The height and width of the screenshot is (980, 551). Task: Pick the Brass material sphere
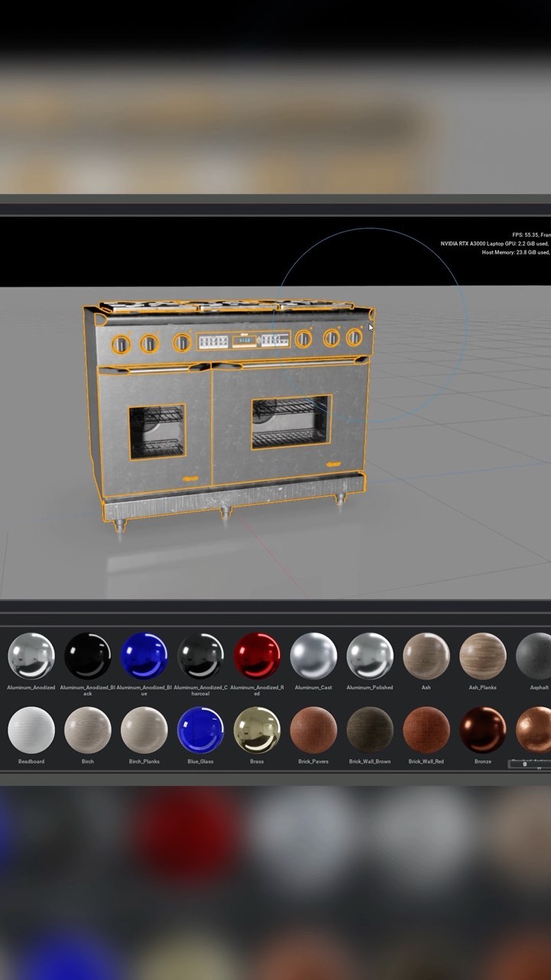[256, 730]
